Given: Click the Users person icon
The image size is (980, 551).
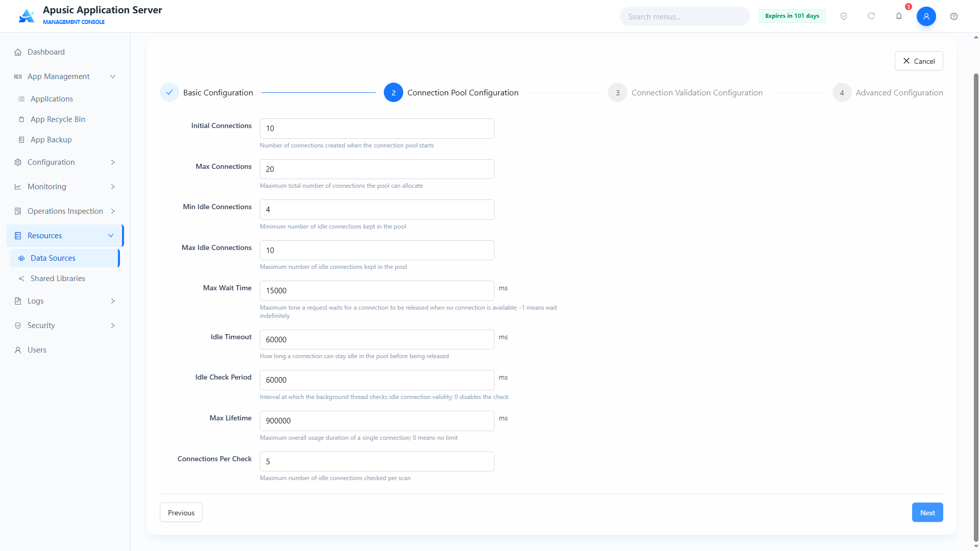Looking at the screenshot, I should pyautogui.click(x=18, y=350).
